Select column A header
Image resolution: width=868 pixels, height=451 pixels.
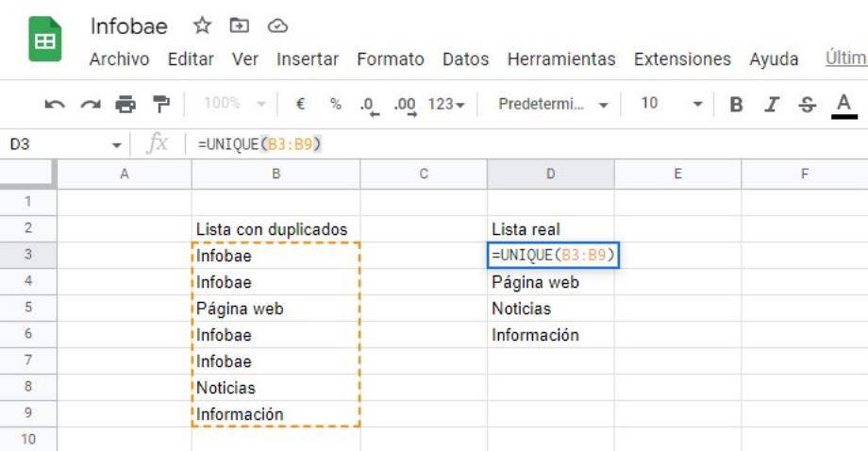coord(124,174)
